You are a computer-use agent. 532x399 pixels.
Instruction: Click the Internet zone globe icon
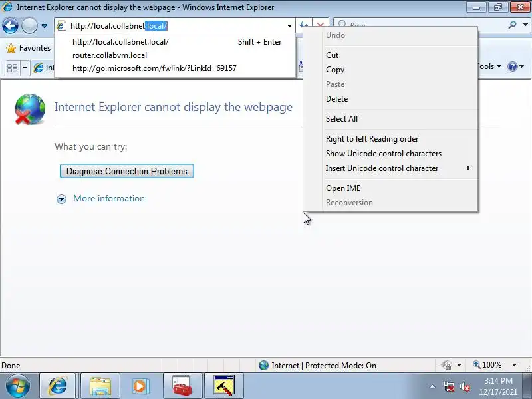point(263,365)
